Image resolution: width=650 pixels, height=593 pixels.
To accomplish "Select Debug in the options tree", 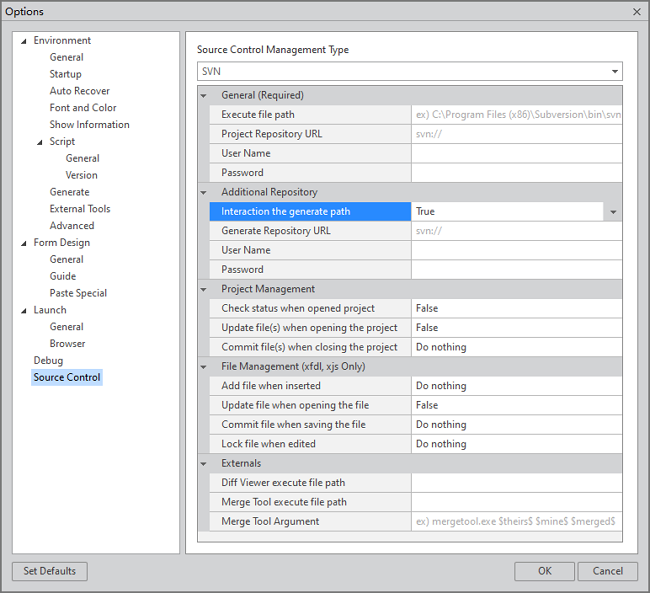I will pos(48,360).
